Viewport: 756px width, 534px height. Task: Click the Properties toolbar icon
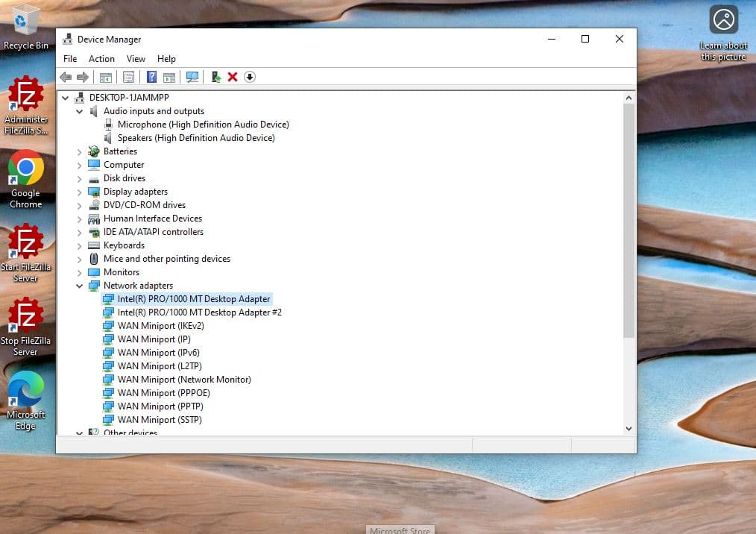coord(129,77)
